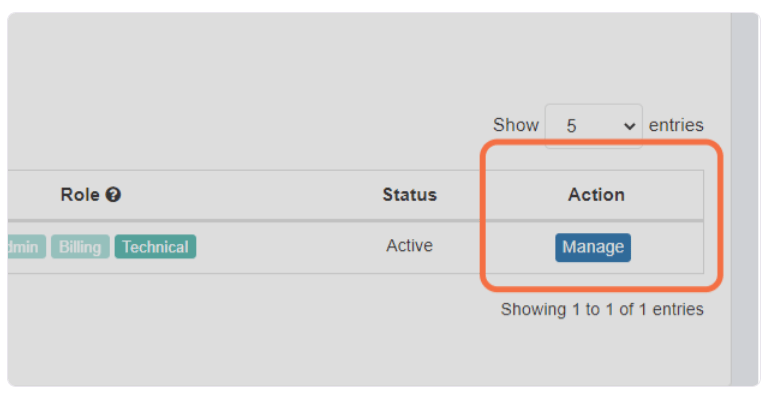Click the Technical role badge
This screenshot has height=397, width=771.
pyautogui.click(x=155, y=246)
